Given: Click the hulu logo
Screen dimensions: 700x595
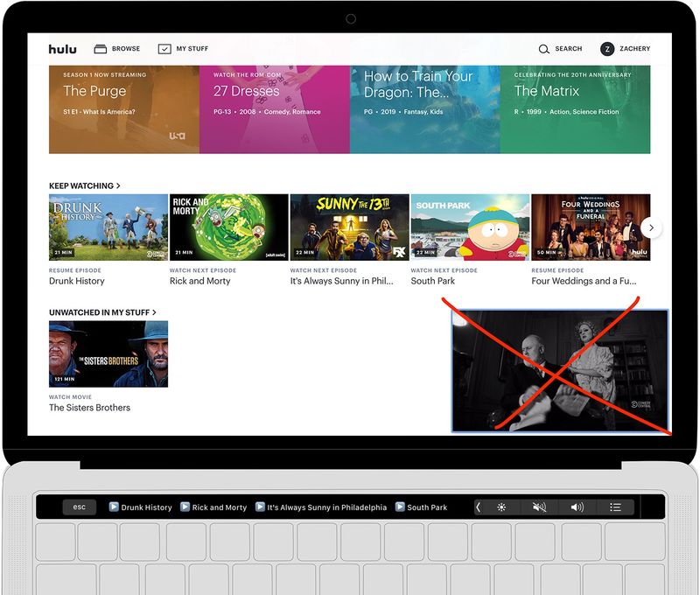Looking at the screenshot, I should [x=62, y=49].
